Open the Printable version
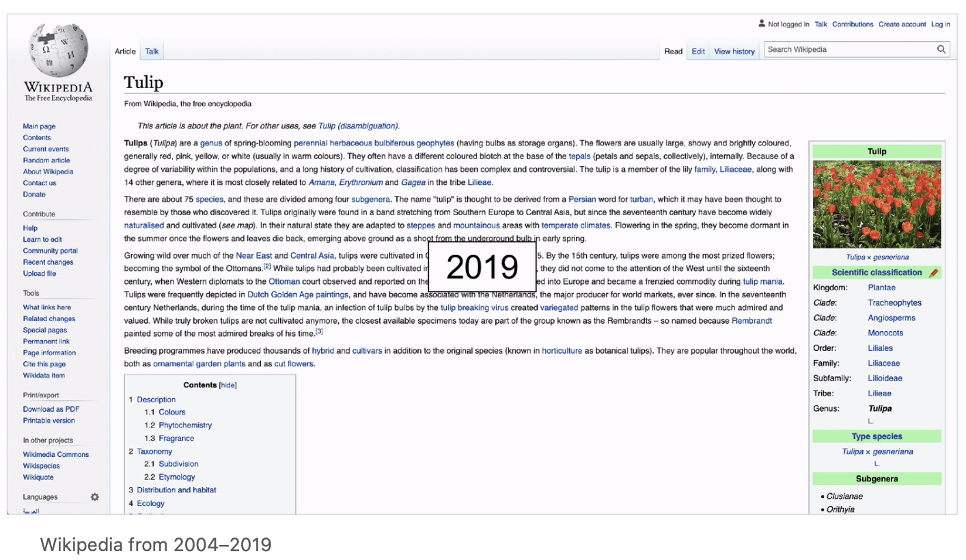966x560 pixels. (x=49, y=421)
